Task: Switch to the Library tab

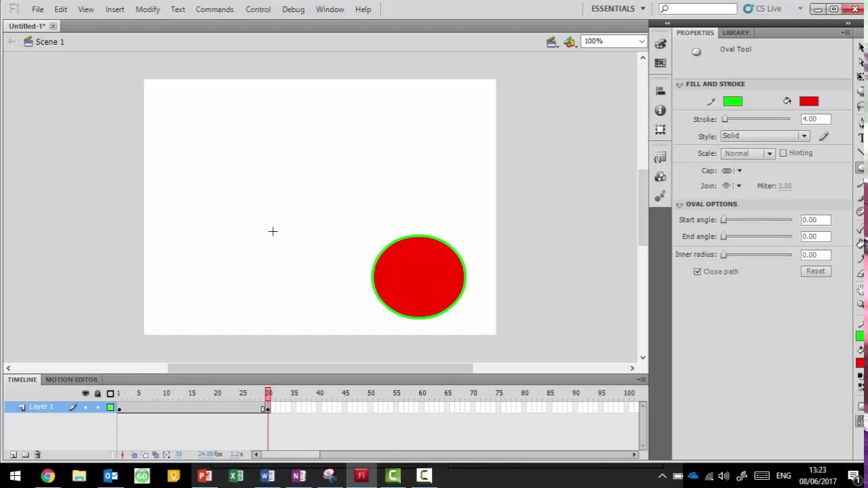Action: [x=736, y=33]
